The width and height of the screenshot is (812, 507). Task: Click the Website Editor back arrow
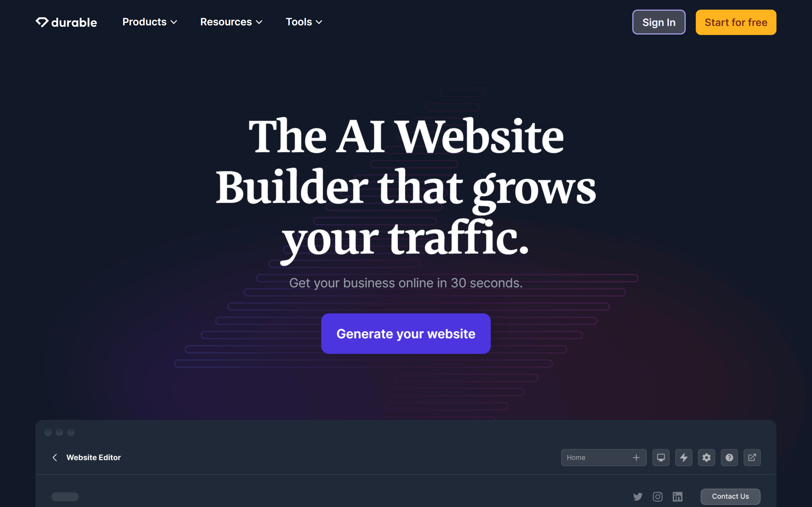(53, 457)
